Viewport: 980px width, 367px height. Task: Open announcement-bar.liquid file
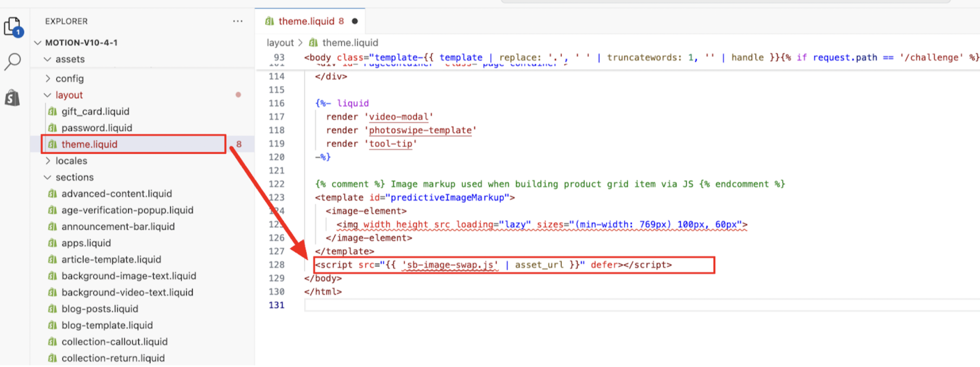click(x=118, y=226)
